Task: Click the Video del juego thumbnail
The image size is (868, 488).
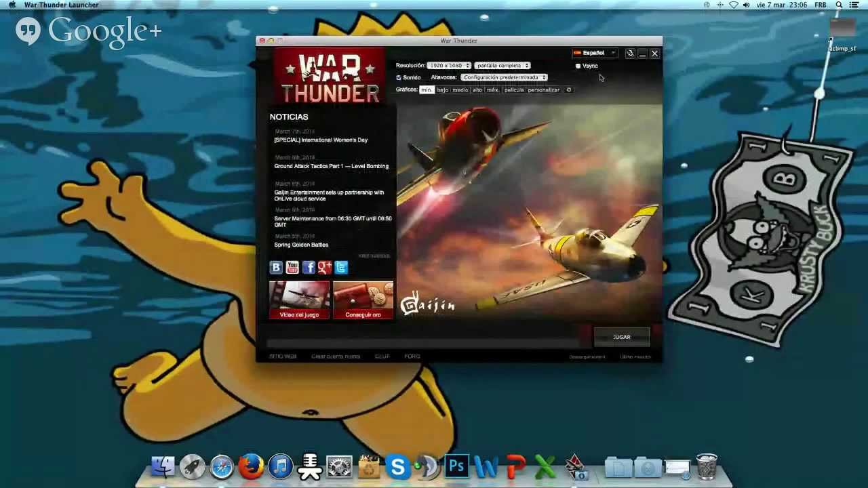Action: tap(299, 300)
